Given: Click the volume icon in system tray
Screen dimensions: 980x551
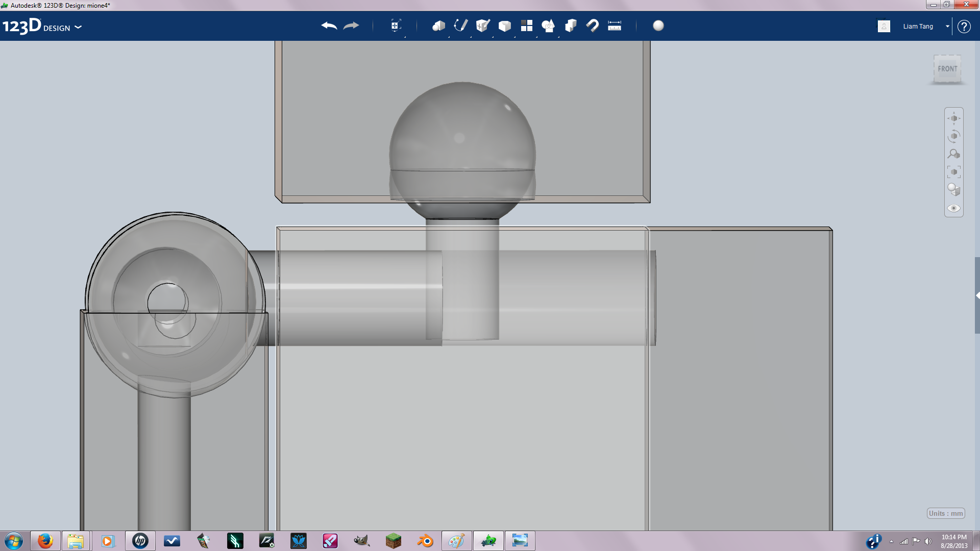Looking at the screenshot, I should [928, 541].
